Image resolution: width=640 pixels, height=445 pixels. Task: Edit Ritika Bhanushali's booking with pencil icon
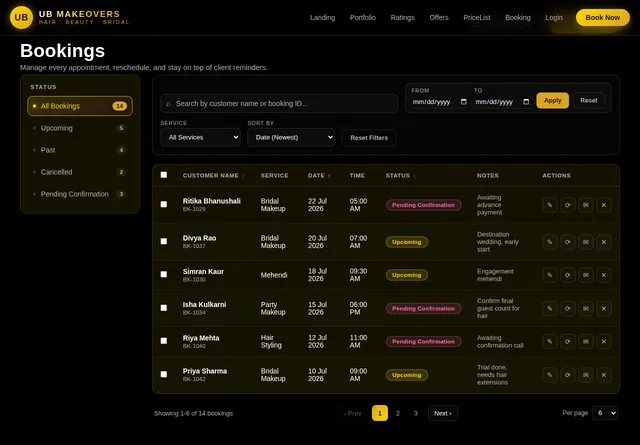550,205
